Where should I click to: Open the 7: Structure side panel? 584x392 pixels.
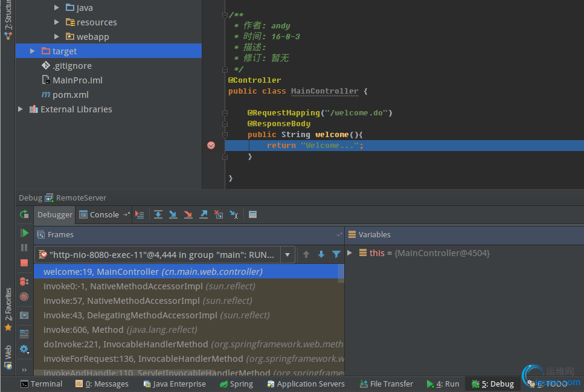pos(8,20)
